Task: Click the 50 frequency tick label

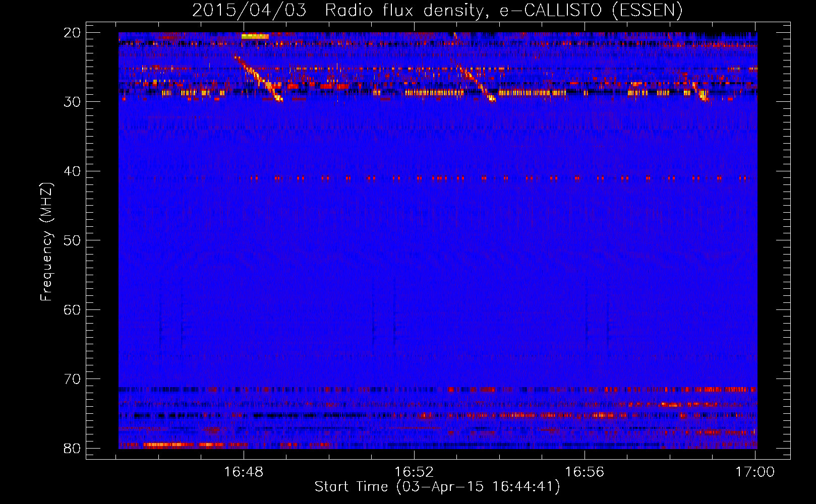Action: (x=72, y=240)
